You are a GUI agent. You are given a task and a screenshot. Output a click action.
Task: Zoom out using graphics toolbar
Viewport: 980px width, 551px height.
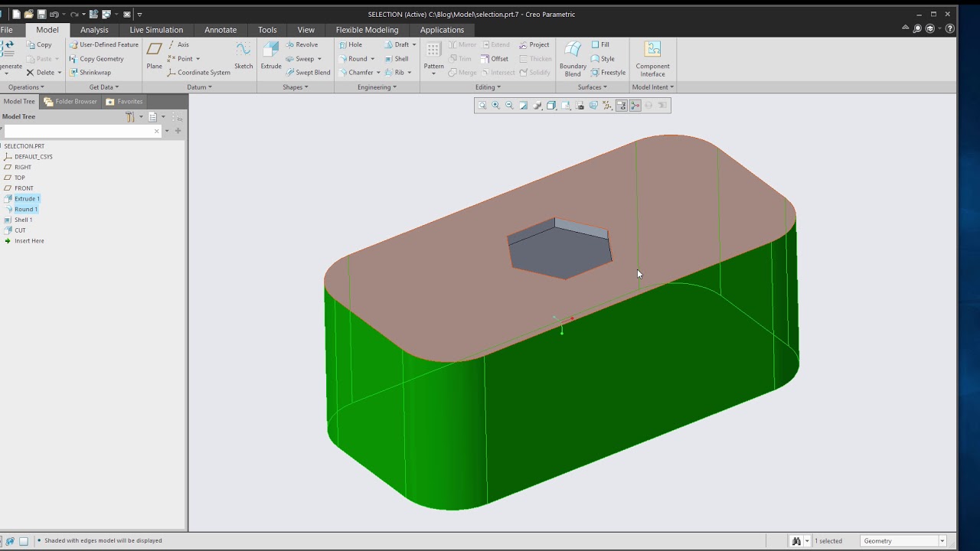pos(510,106)
